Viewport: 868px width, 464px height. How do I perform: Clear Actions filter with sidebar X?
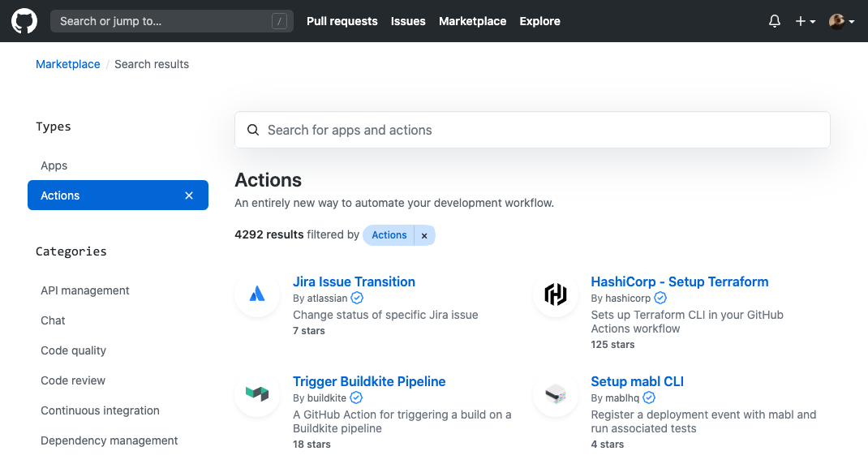point(189,195)
